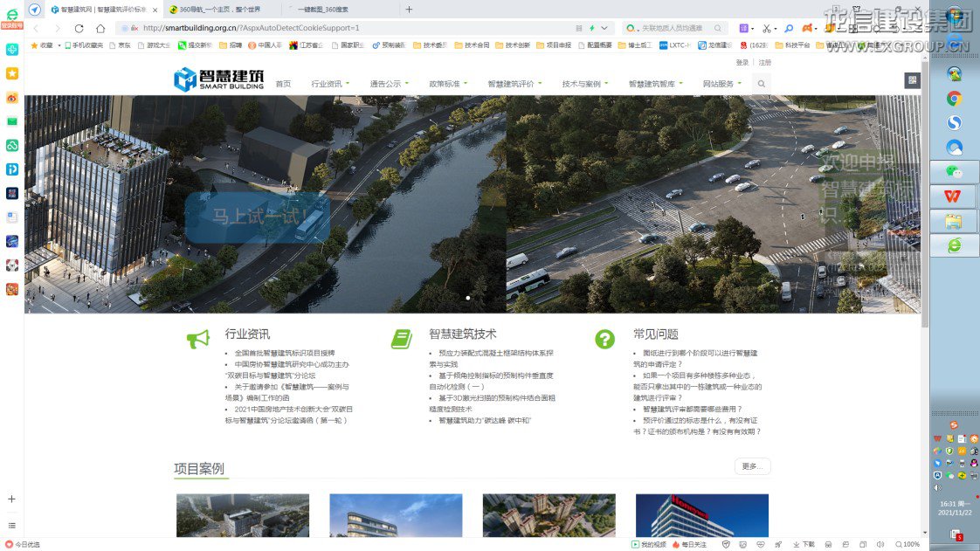Image resolution: width=980 pixels, height=551 pixels.
Task: Open Weibo from the left sidebar
Action: pyautogui.click(x=12, y=98)
